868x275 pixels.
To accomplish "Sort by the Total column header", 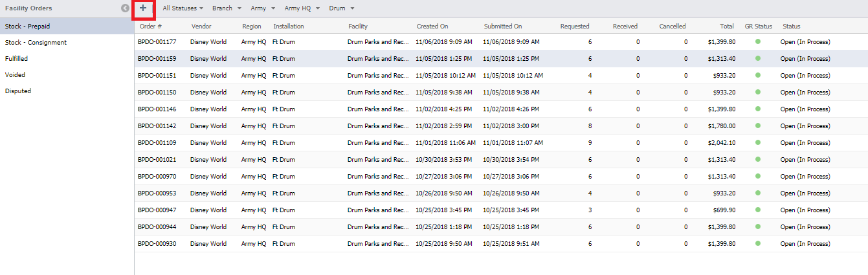I will click(x=726, y=27).
